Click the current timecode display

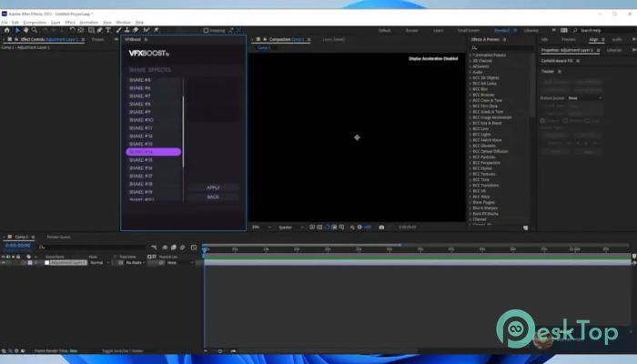coord(17,246)
